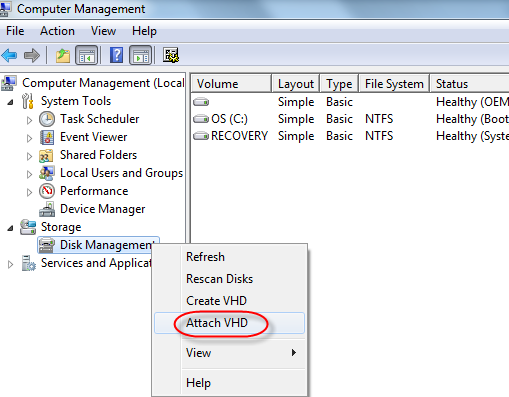Select the Event Viewer tree label

[94, 137]
